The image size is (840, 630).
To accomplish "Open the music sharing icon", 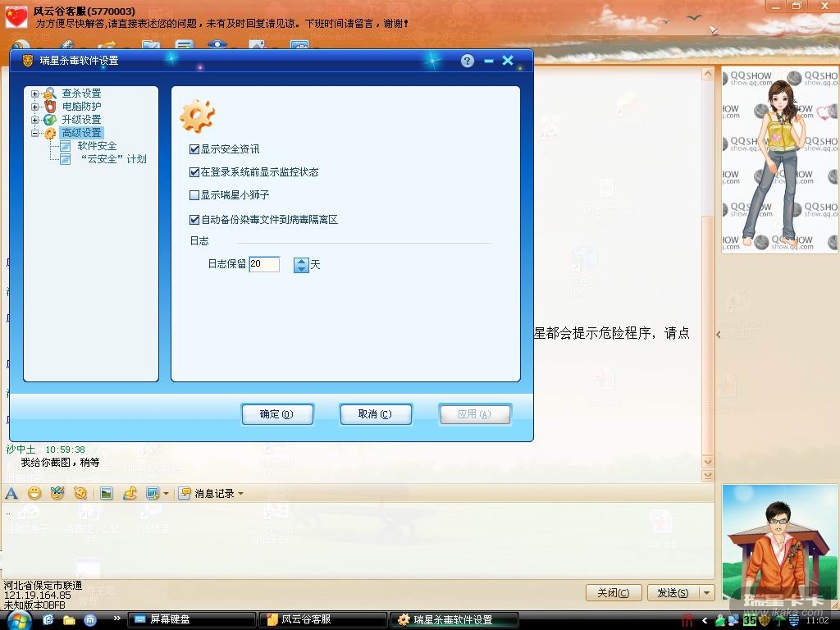I will pyautogui.click(x=129, y=493).
